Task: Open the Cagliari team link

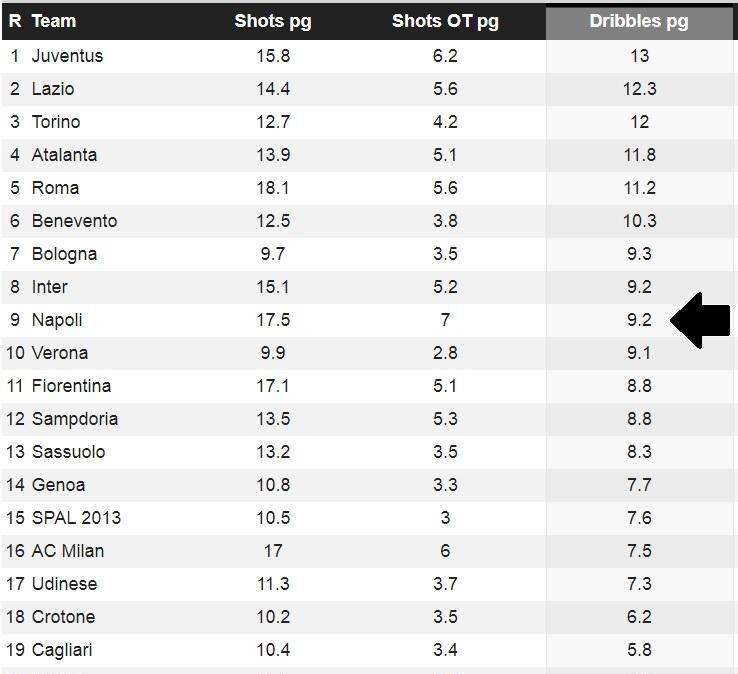Action: click(62, 650)
